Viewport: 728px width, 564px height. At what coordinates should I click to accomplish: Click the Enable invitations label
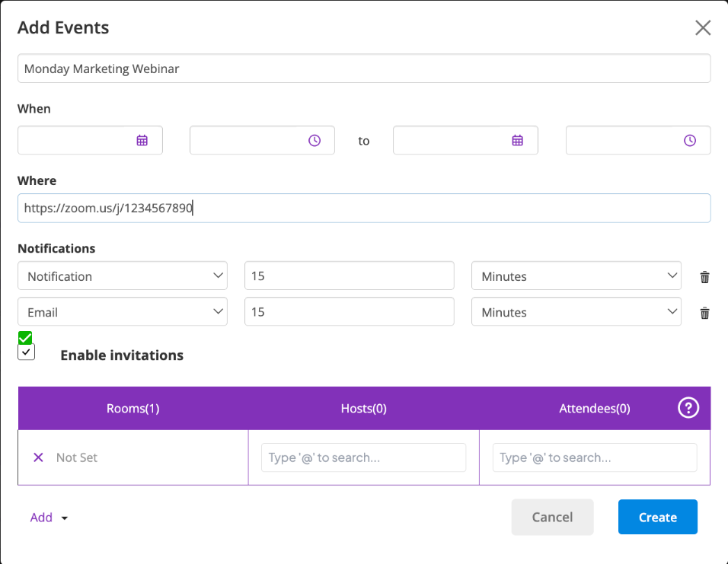122,355
